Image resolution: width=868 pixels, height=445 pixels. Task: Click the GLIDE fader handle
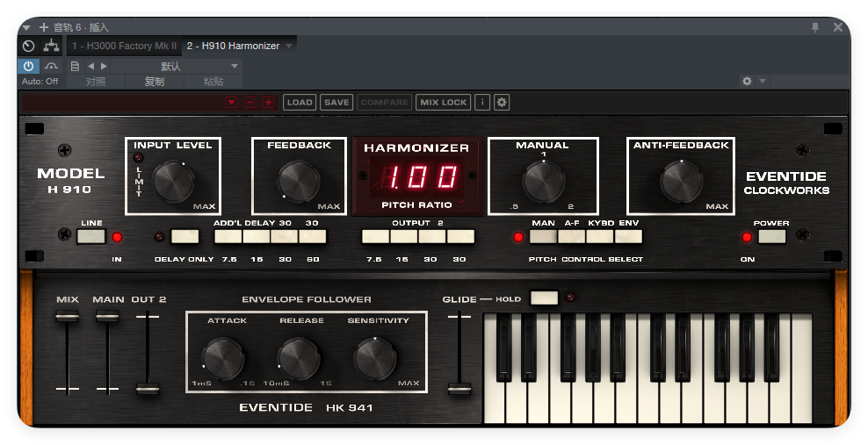click(459, 389)
